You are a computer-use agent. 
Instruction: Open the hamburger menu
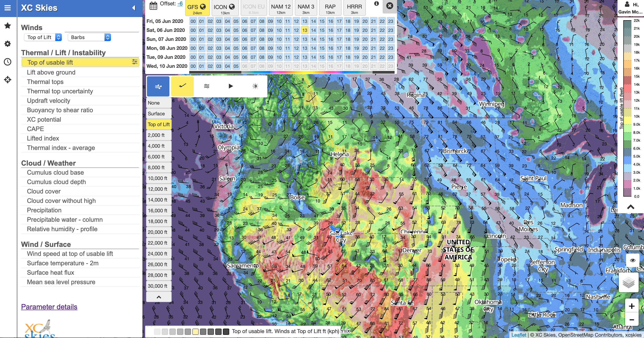point(8,8)
